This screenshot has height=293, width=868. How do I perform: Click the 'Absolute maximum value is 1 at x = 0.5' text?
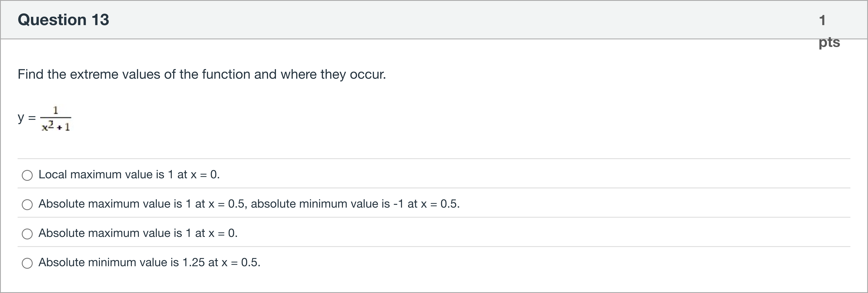click(x=142, y=204)
